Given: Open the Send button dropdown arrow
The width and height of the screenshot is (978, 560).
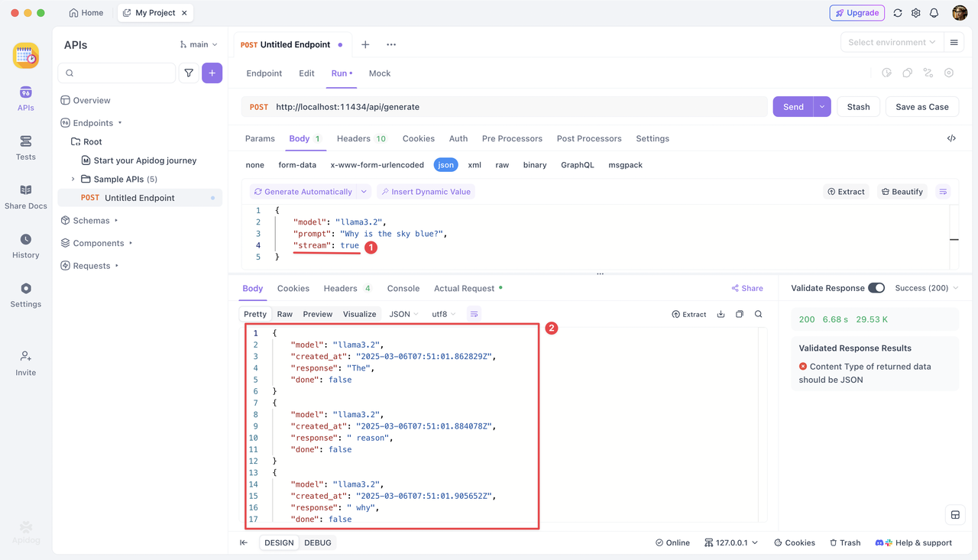Looking at the screenshot, I should [x=822, y=107].
